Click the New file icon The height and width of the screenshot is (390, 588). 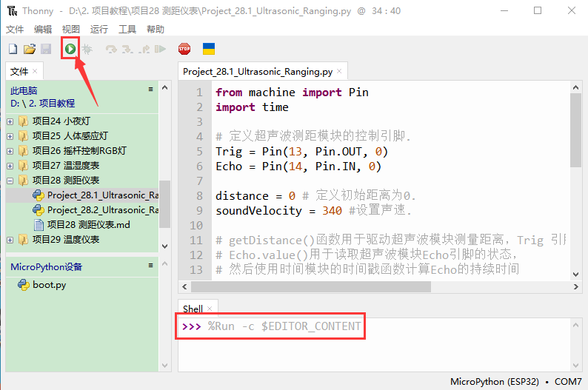coord(13,49)
